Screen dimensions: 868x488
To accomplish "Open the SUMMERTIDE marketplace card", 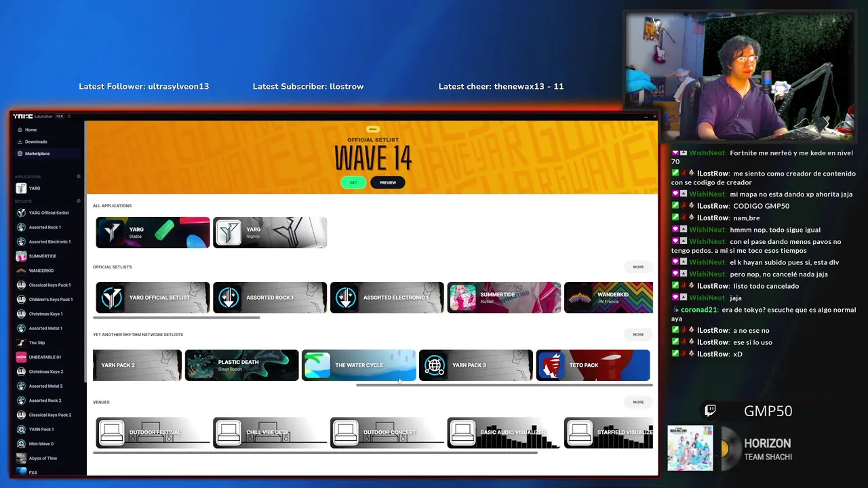I will [504, 298].
